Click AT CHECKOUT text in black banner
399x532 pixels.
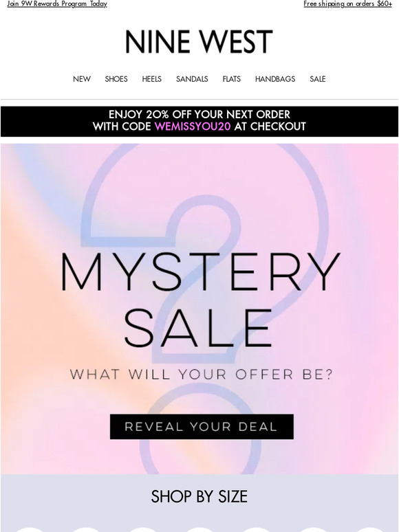[x=270, y=126]
